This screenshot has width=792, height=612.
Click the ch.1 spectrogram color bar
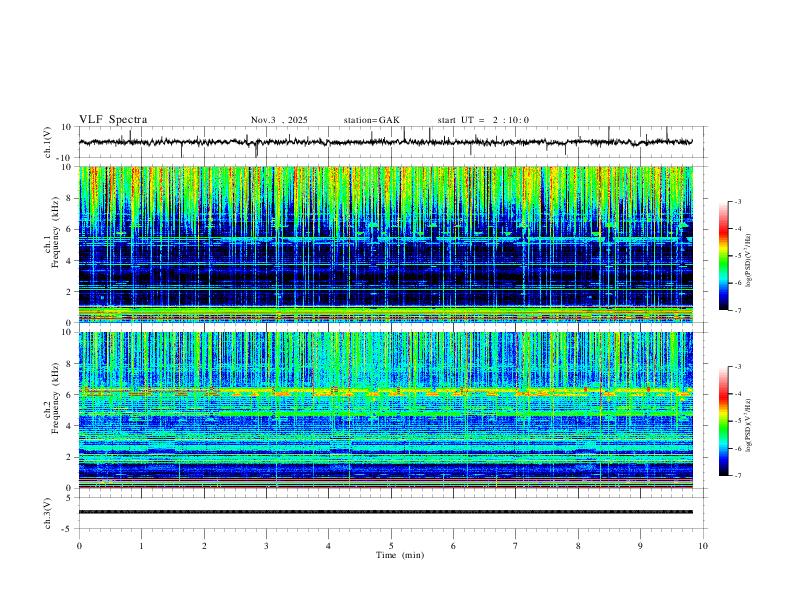pos(723,256)
